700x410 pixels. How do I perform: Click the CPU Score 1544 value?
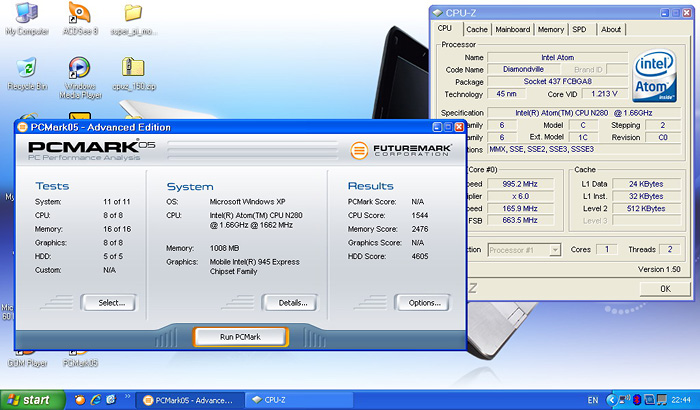click(420, 215)
